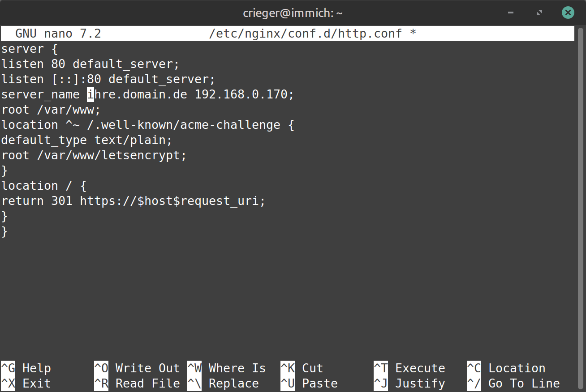This screenshot has height=392, width=586.
Task: Select the ^/ Go To Line shortcut
Action: [x=513, y=383]
